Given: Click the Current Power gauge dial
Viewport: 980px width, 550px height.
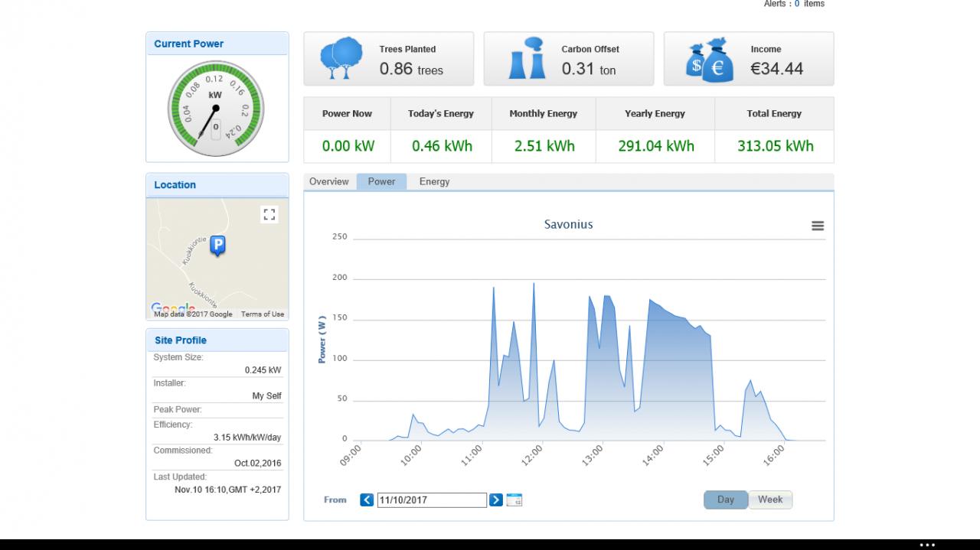Looking at the screenshot, I should (216, 108).
